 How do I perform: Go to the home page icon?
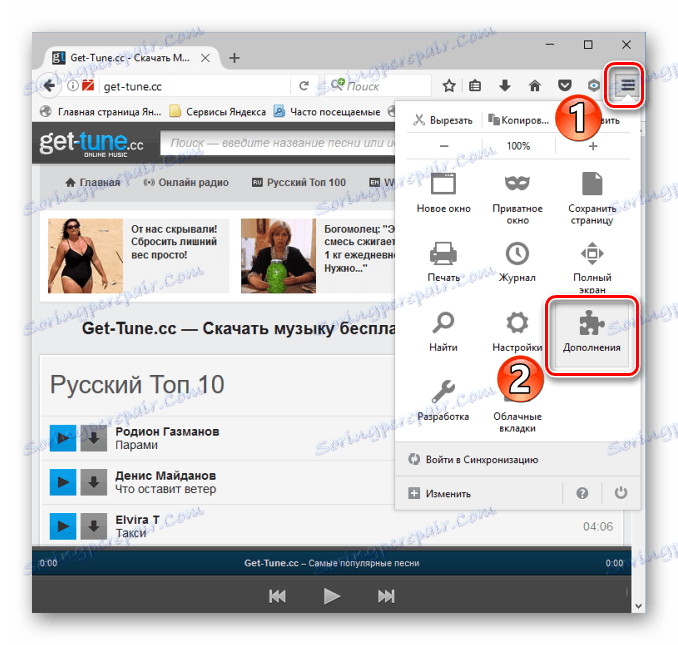(x=534, y=86)
